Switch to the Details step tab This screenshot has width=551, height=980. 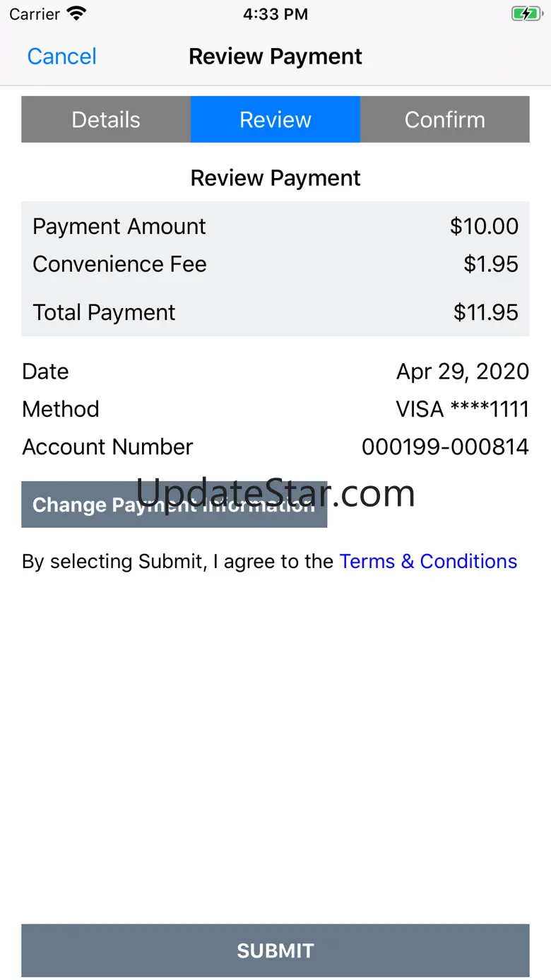106,119
